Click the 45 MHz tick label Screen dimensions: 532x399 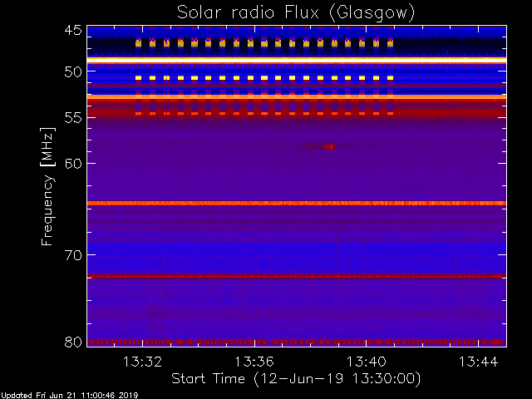tap(72, 32)
